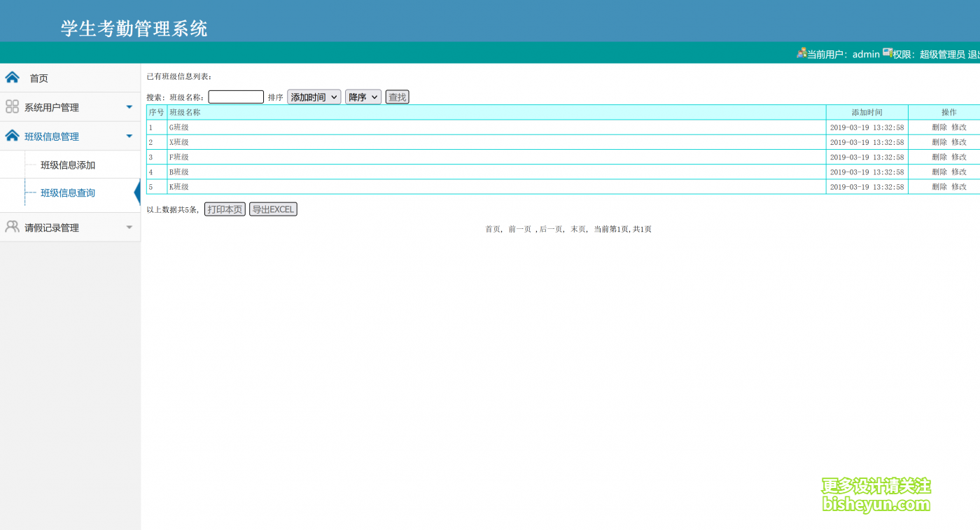
Task: Delete the G班级 row
Action: pos(939,127)
